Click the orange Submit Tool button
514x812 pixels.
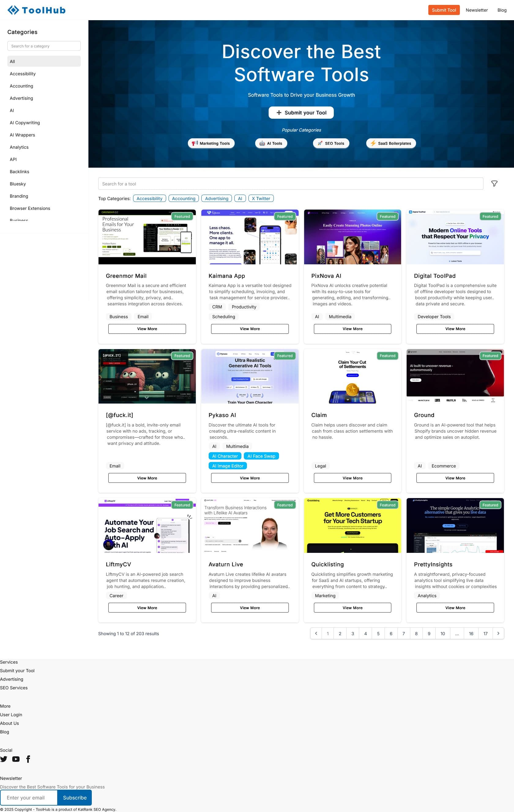[444, 10]
